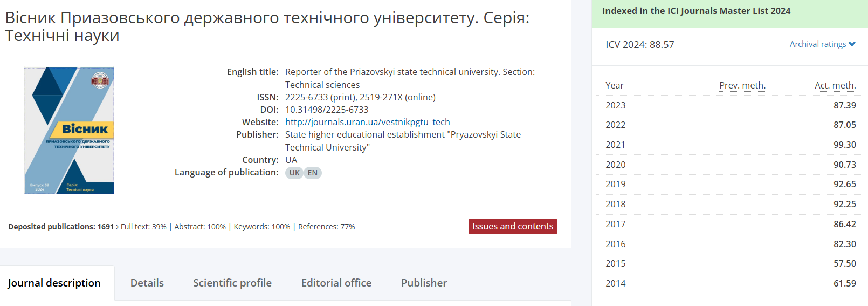Click the Deposited publications: 1691 text
Screen dimensions: 868x306
[61, 227]
